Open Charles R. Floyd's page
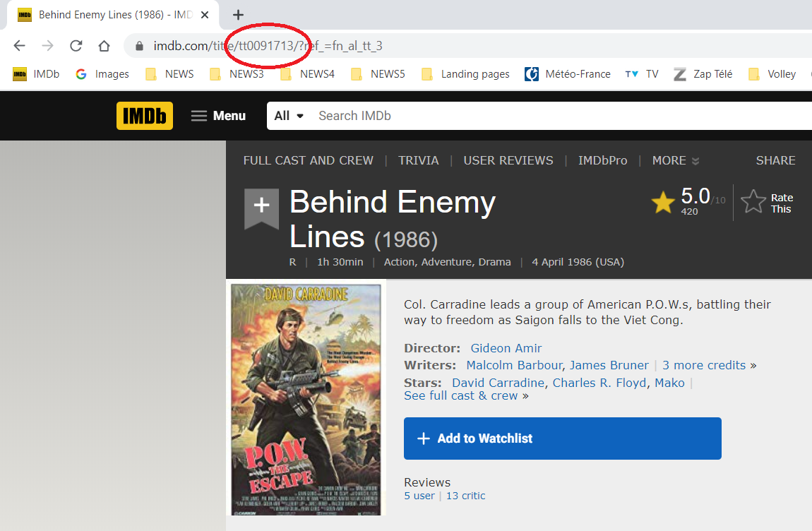 (x=599, y=383)
